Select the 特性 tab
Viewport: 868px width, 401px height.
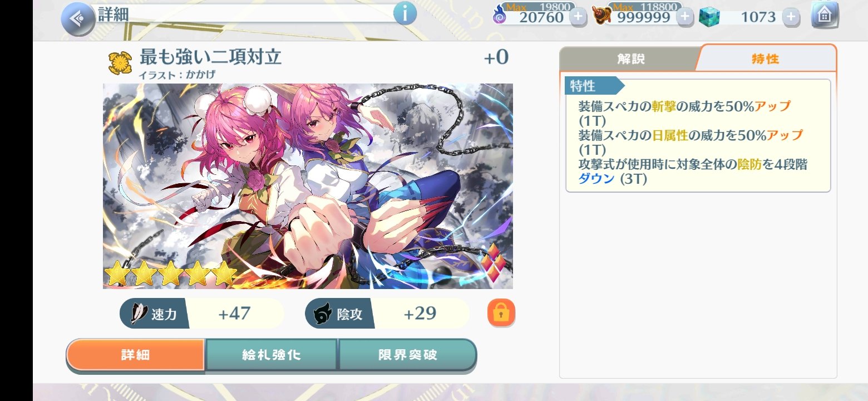[x=765, y=58]
